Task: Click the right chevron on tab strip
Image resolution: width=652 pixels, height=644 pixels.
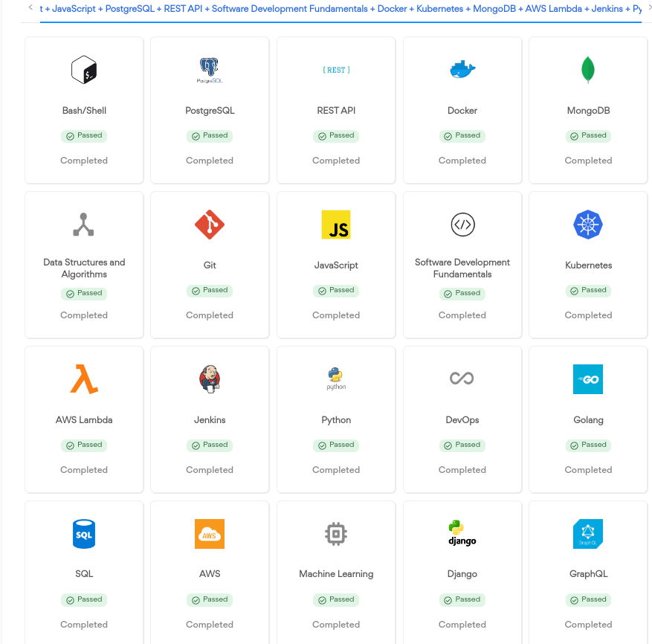Action: (x=650, y=7)
